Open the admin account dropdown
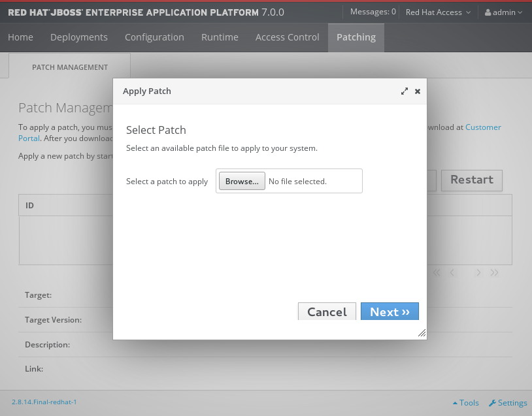Image resolution: width=532 pixels, height=416 pixels. (x=503, y=12)
